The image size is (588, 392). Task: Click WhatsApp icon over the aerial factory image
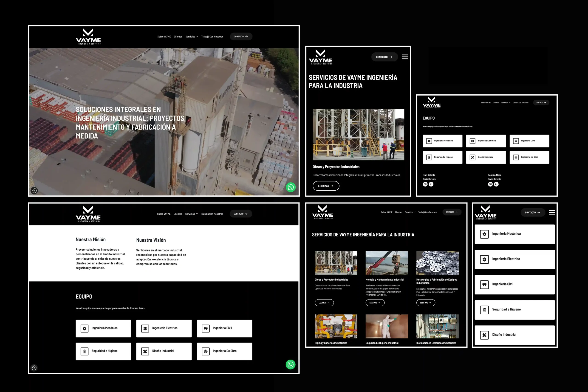(x=291, y=187)
